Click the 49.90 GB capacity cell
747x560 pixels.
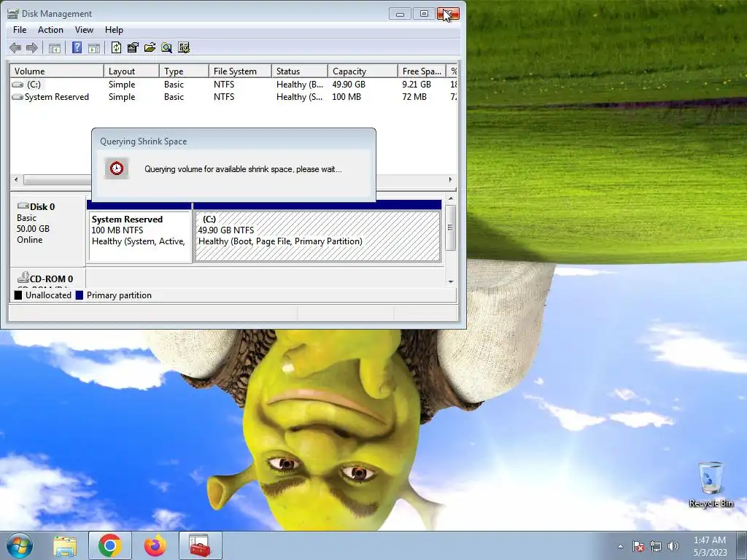pyautogui.click(x=349, y=85)
